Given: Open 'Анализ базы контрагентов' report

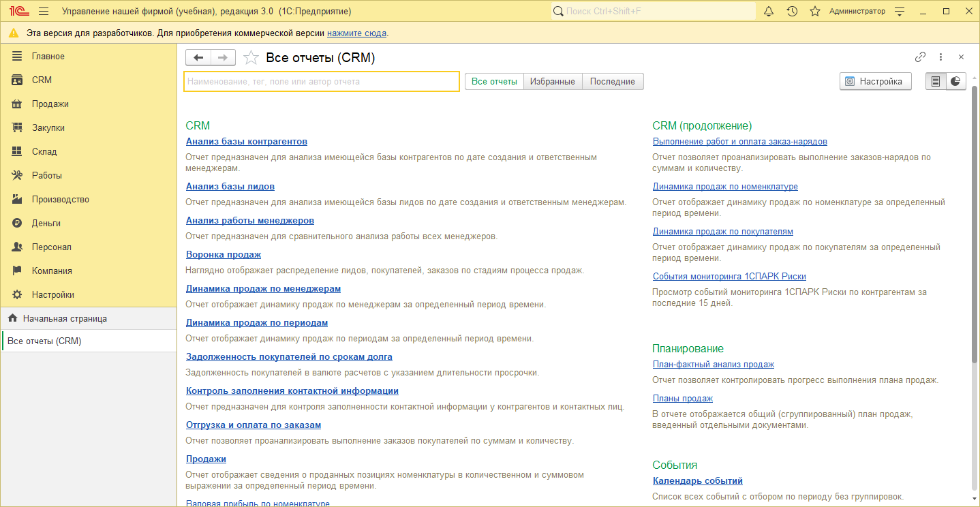Looking at the screenshot, I should pos(247,142).
